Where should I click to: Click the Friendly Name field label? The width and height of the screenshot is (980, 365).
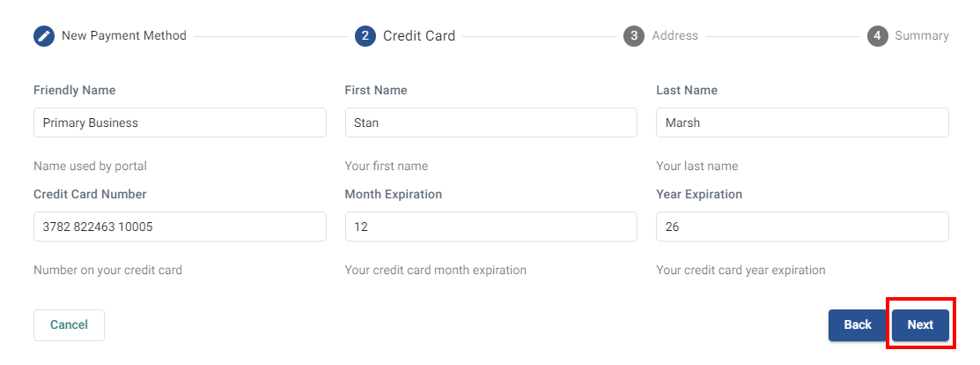pyautogui.click(x=74, y=90)
